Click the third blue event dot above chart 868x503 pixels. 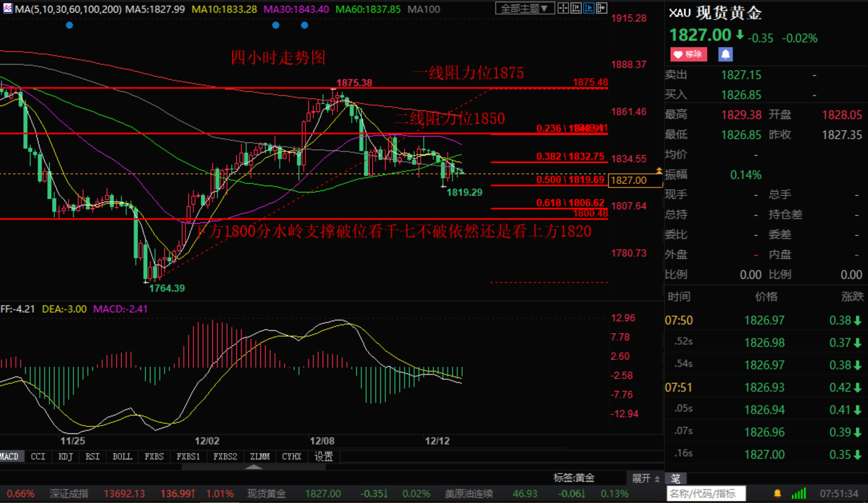pyautogui.click(x=304, y=25)
